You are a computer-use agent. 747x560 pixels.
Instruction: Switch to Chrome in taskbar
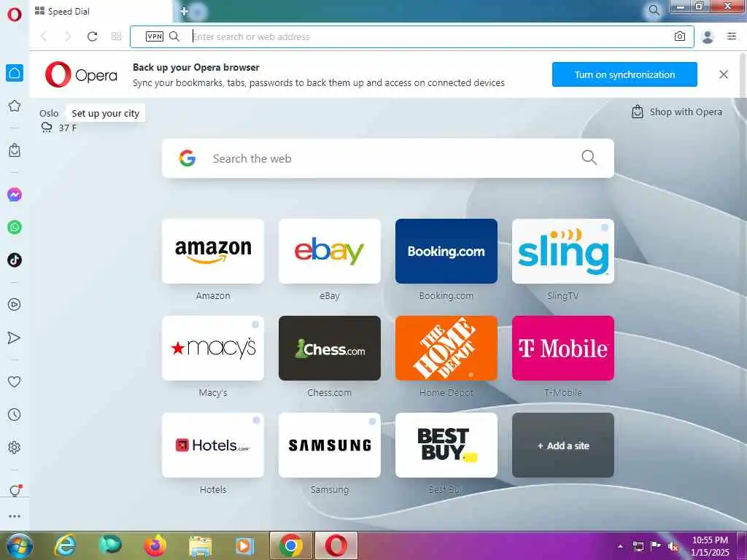[290, 545]
